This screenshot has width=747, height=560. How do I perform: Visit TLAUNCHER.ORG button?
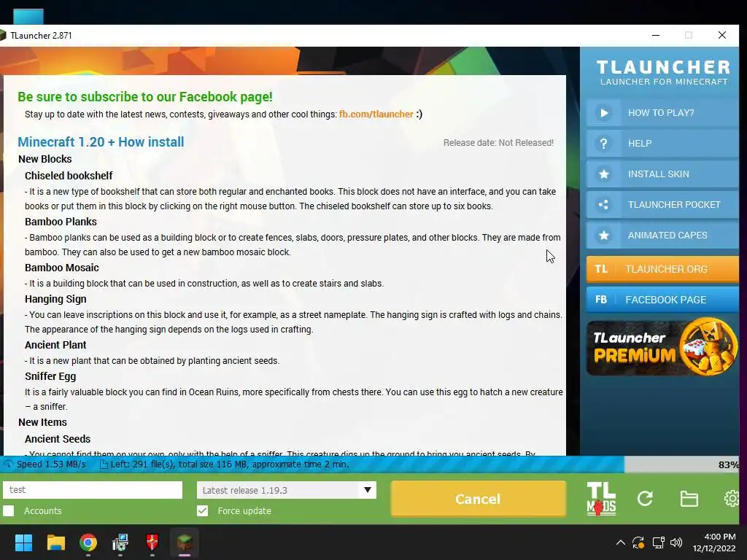[662, 269]
